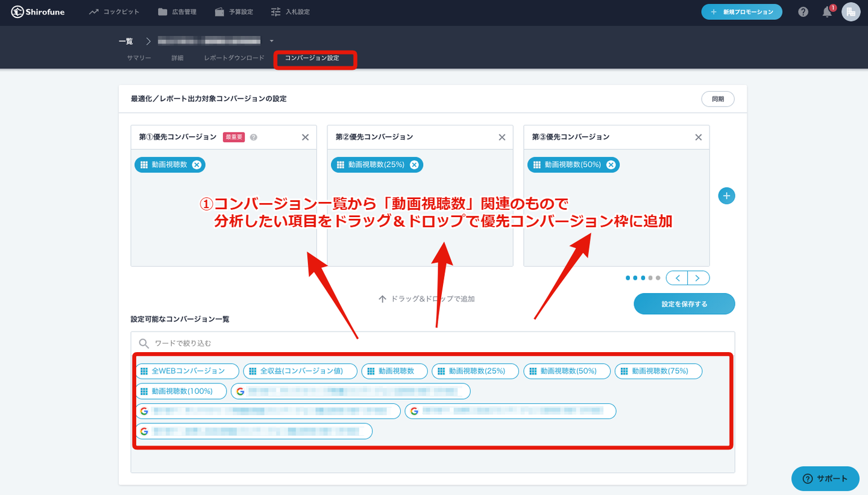The height and width of the screenshot is (495, 868).
Task: Remove 動画視聴数 chip from first priority conversion
Action: pos(197,165)
